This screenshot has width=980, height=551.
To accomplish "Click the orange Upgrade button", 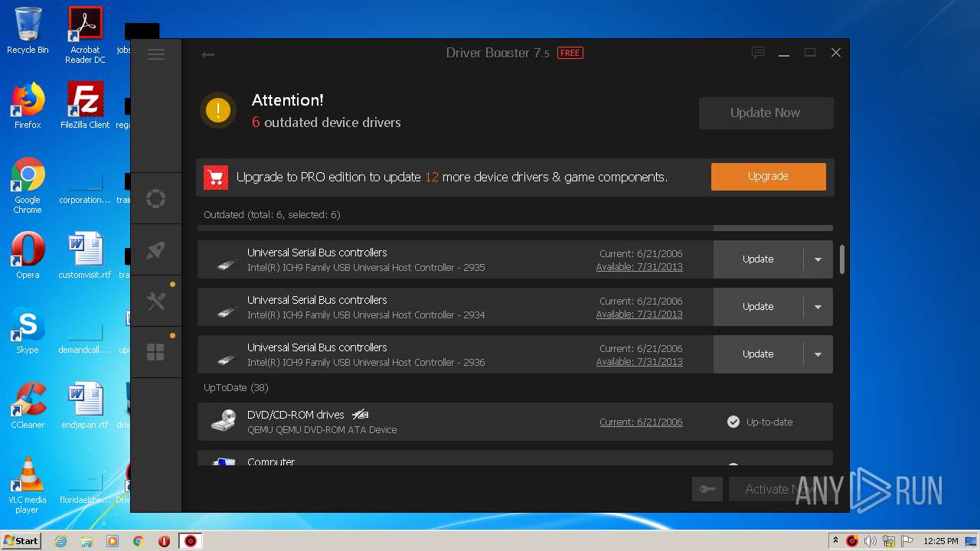I will (x=768, y=176).
